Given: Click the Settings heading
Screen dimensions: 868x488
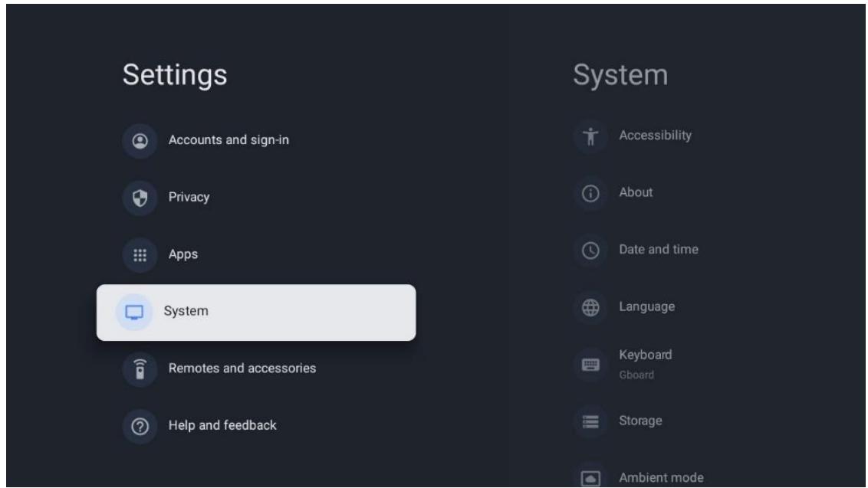Looking at the screenshot, I should tap(175, 75).
